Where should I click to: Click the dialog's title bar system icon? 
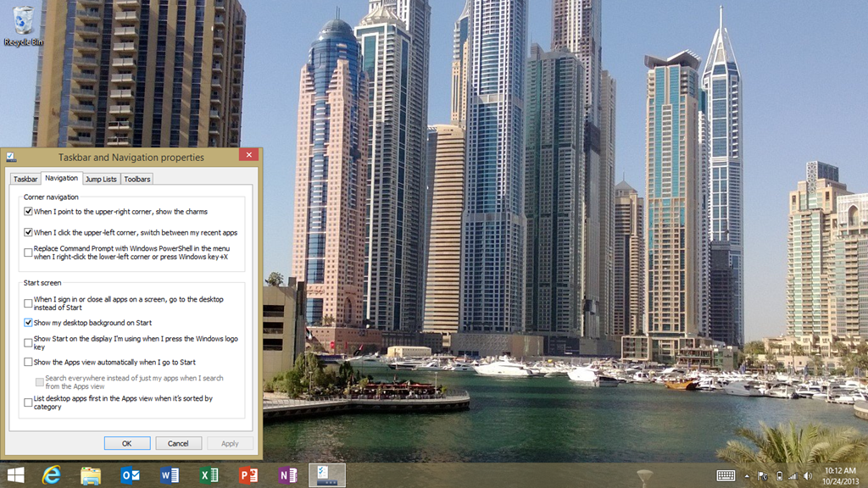[x=11, y=157]
